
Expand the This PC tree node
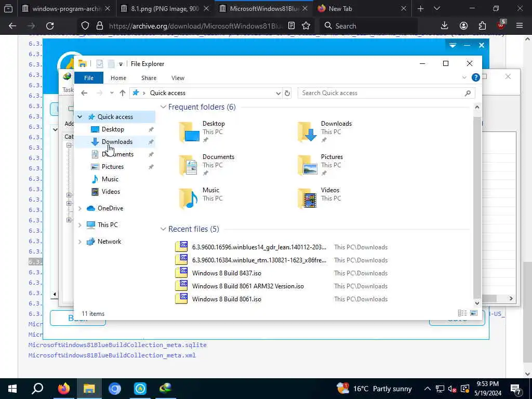[79, 225]
